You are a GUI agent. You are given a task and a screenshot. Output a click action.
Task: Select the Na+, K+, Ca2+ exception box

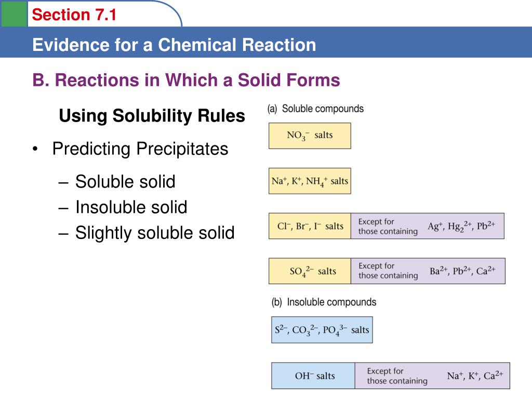(x=432, y=376)
